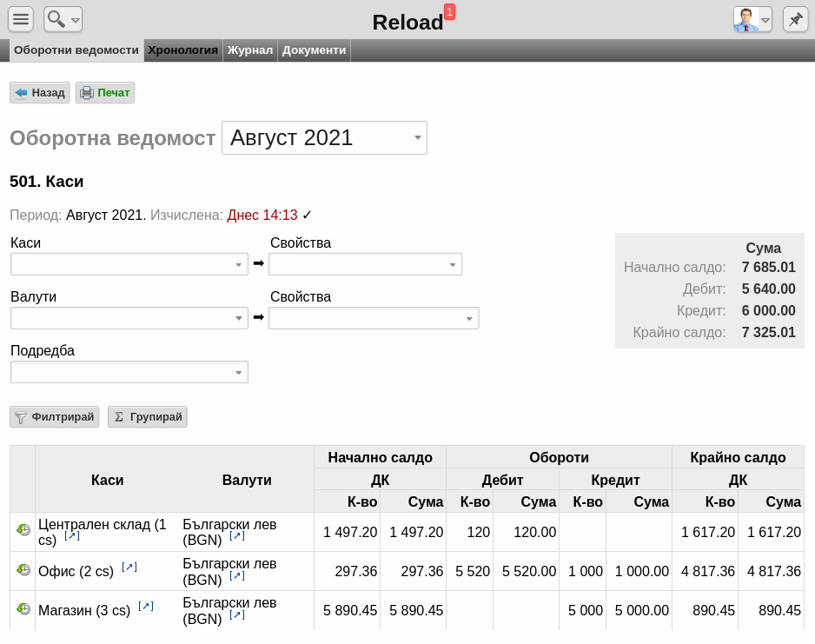Switch to the Хронология tab
Screen dimensions: 815x644
coord(183,50)
